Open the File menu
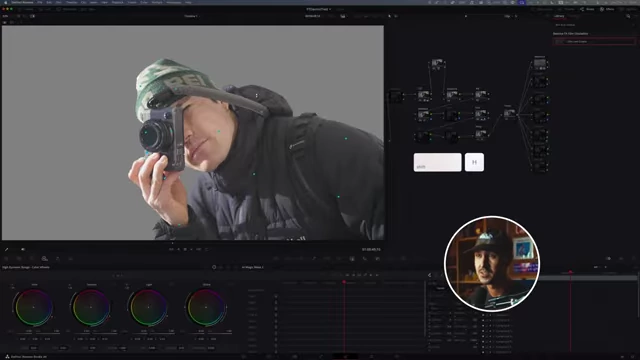 point(40,2)
